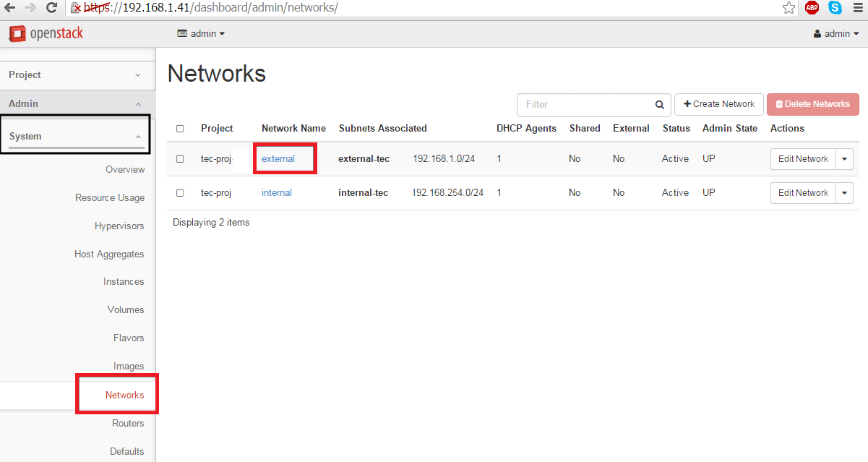Click the insecure HTTPS warning icon

point(75,9)
